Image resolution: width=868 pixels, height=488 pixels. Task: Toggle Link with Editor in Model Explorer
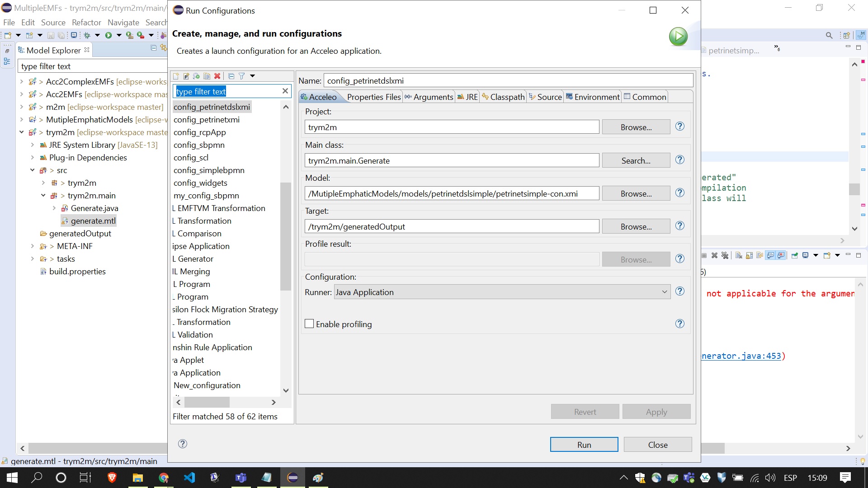point(164,47)
